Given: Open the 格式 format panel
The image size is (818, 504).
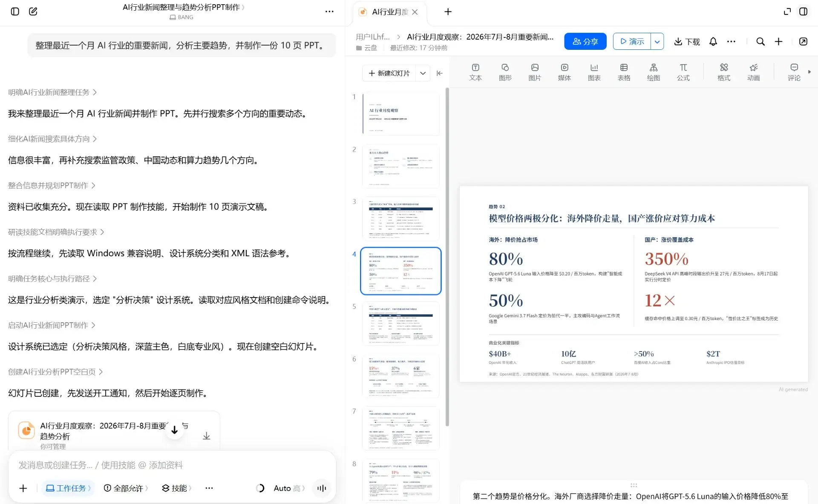Looking at the screenshot, I should tap(724, 72).
